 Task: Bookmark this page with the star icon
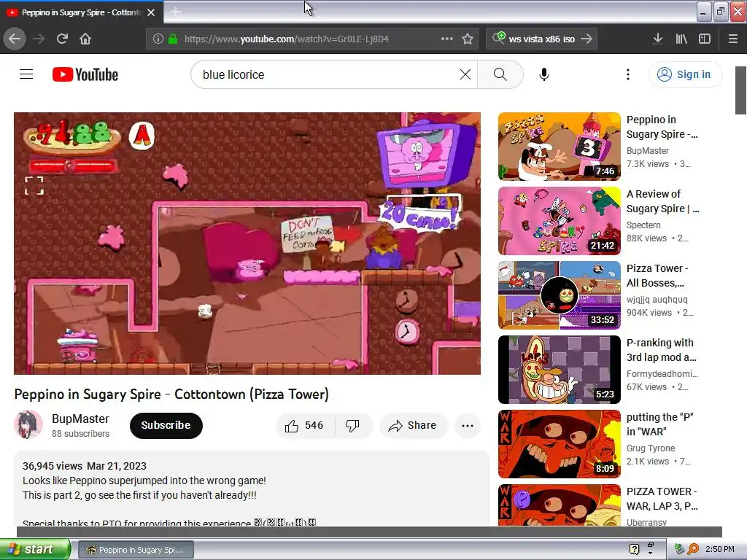pos(468,39)
